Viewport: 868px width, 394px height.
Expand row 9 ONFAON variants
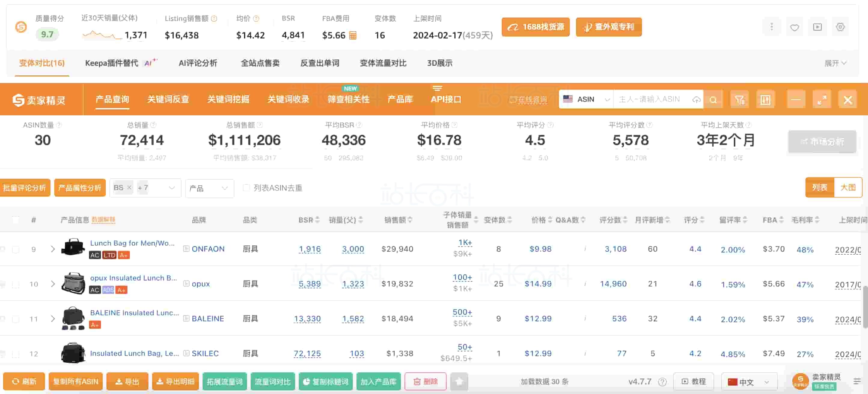tap(53, 249)
